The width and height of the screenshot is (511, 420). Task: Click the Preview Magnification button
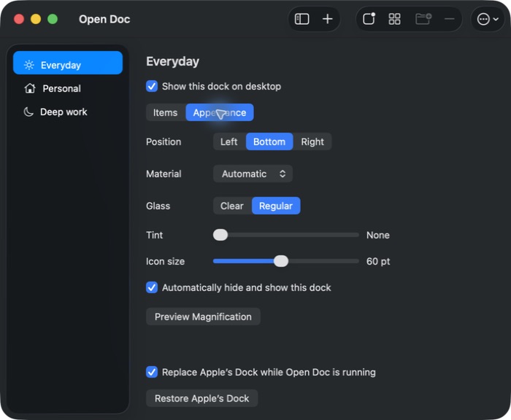click(x=203, y=316)
